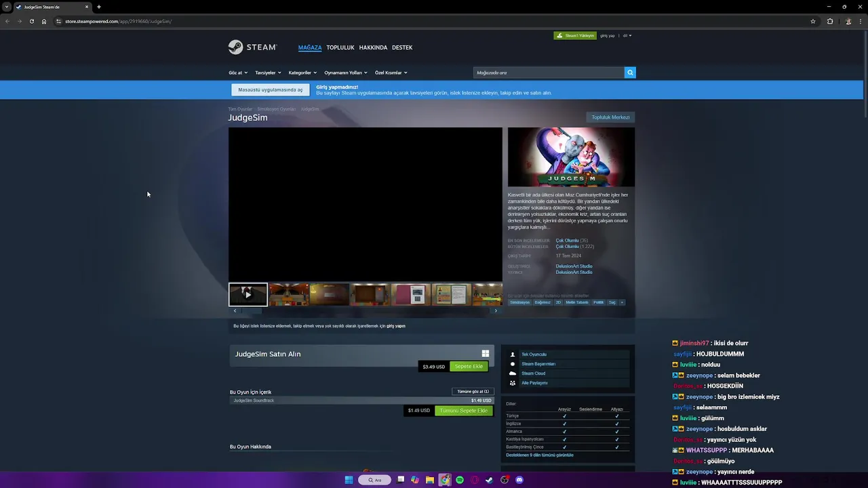Click the Copilot icon on the taskbar

click(415, 480)
